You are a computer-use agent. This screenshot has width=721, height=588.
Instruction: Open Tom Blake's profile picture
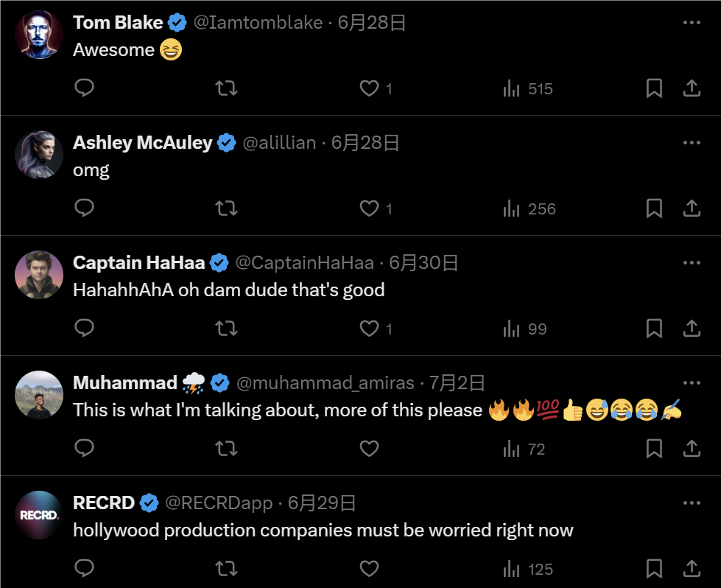click(x=39, y=35)
